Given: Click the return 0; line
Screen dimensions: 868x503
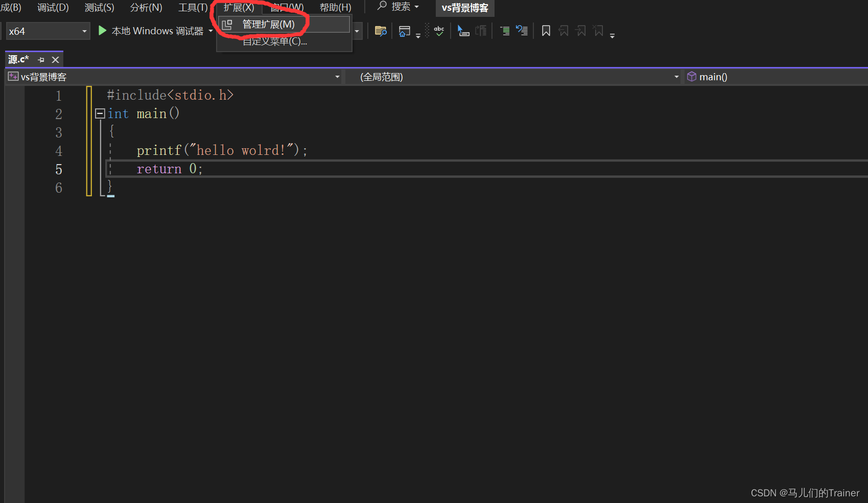Looking at the screenshot, I should point(170,169).
